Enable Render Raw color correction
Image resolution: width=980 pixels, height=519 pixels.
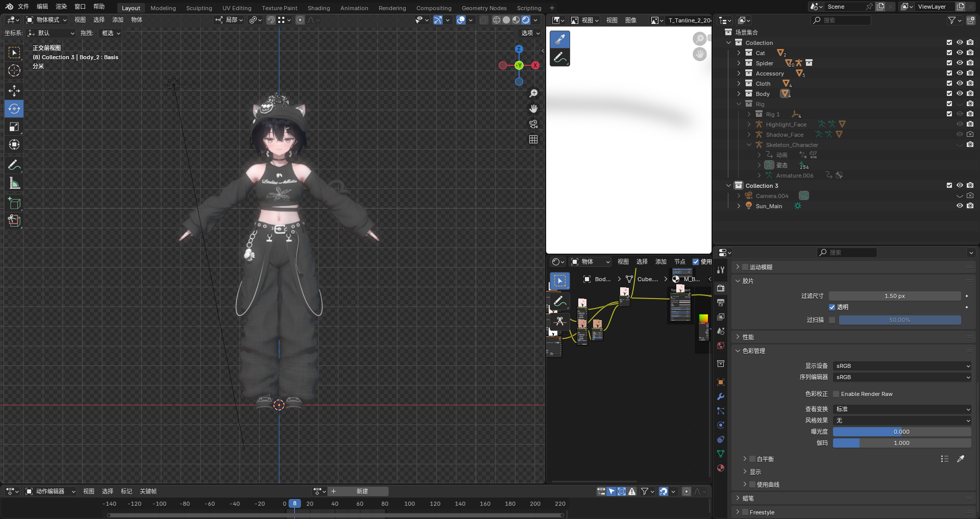[x=836, y=393]
